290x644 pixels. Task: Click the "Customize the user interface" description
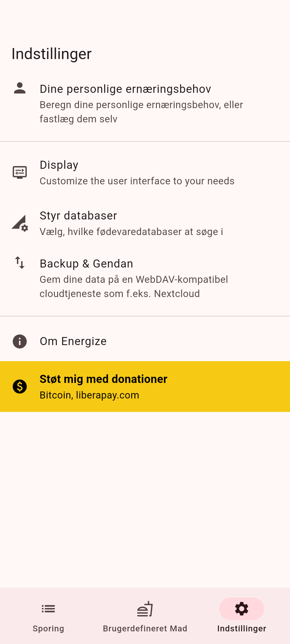pos(137,181)
